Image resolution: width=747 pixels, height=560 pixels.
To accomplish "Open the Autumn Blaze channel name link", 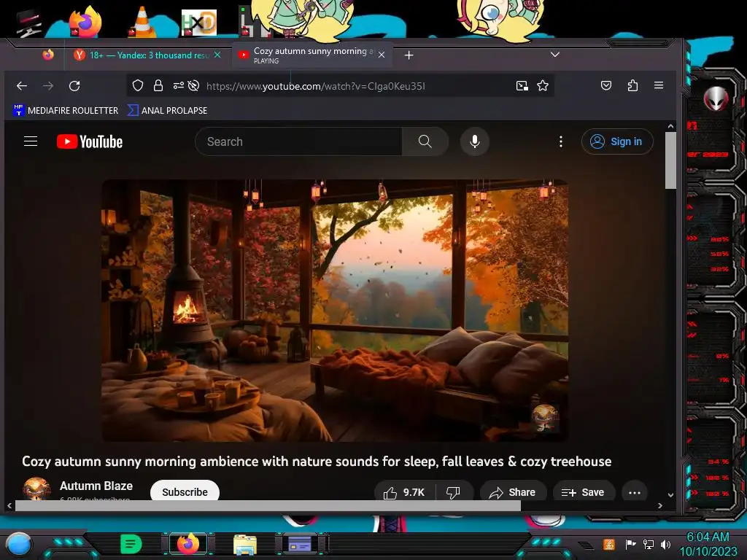I will click(96, 486).
